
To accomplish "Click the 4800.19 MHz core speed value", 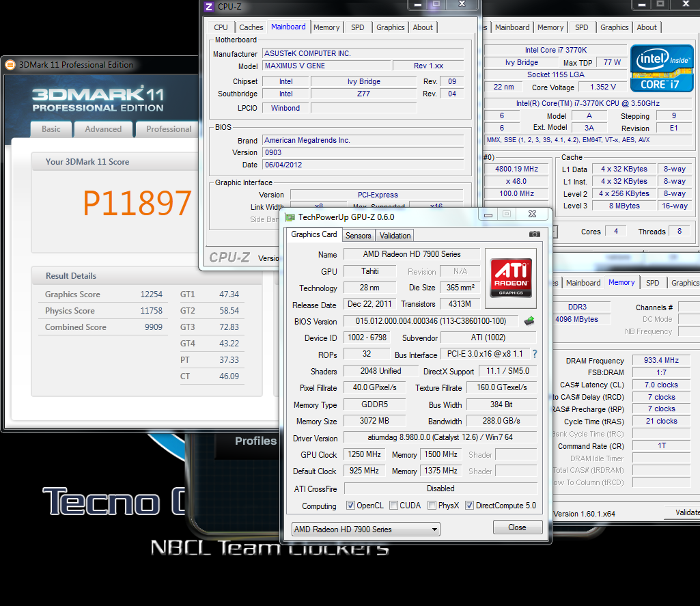I will [x=516, y=169].
